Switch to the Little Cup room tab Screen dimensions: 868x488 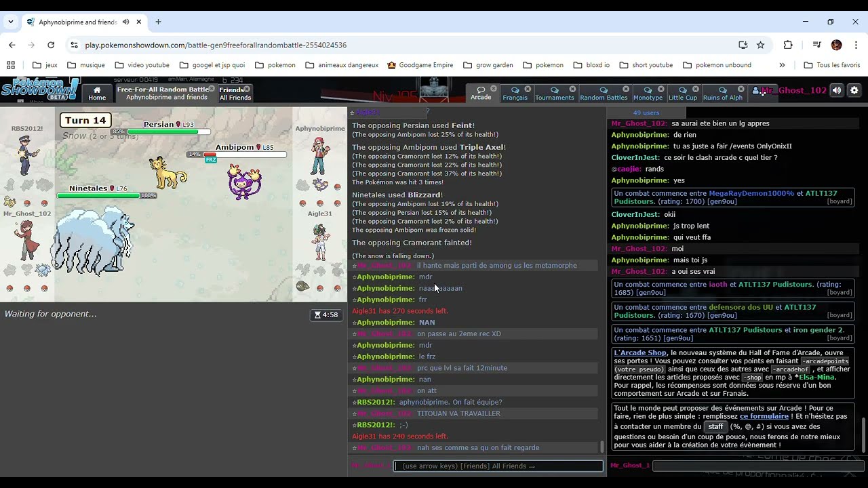(682, 94)
